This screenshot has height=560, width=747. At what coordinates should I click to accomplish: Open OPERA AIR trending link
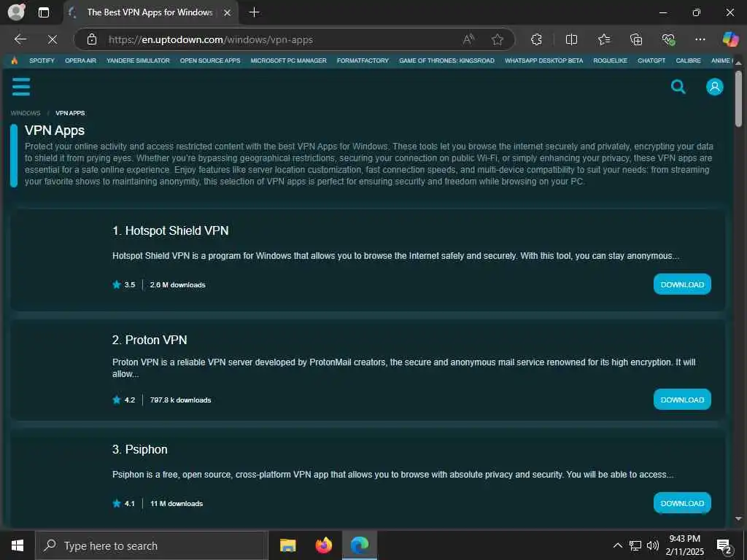tap(80, 61)
